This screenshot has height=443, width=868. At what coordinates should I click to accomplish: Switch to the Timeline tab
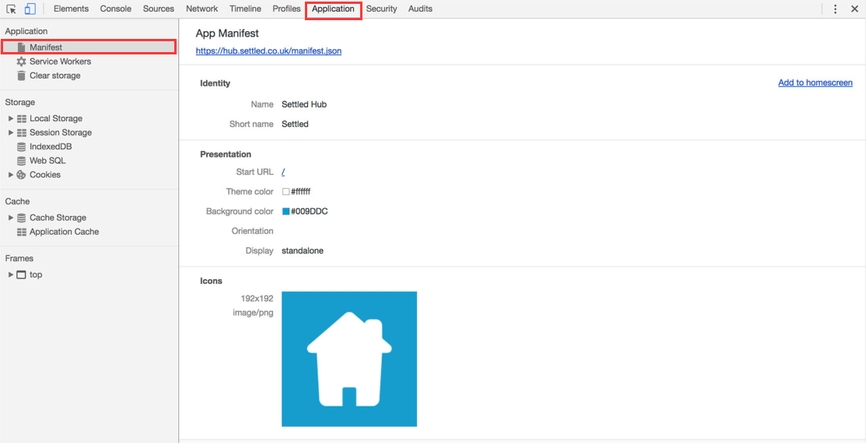pyautogui.click(x=245, y=9)
